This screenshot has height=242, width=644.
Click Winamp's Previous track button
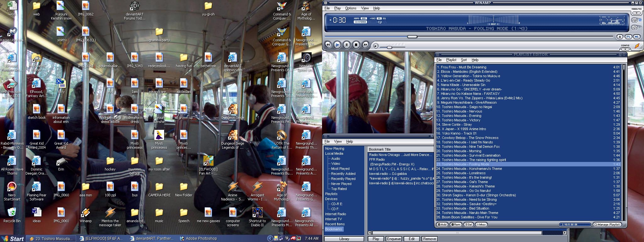pos(328,45)
